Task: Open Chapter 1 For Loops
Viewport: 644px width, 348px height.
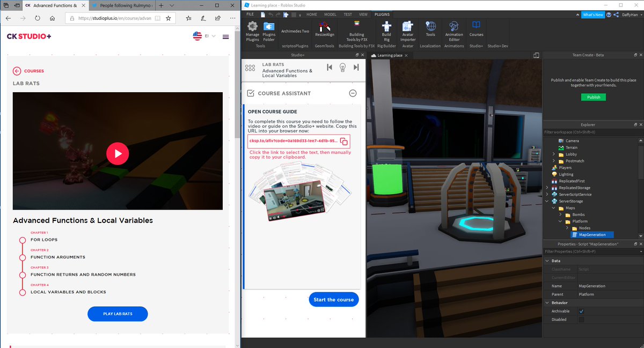Action: (44, 240)
